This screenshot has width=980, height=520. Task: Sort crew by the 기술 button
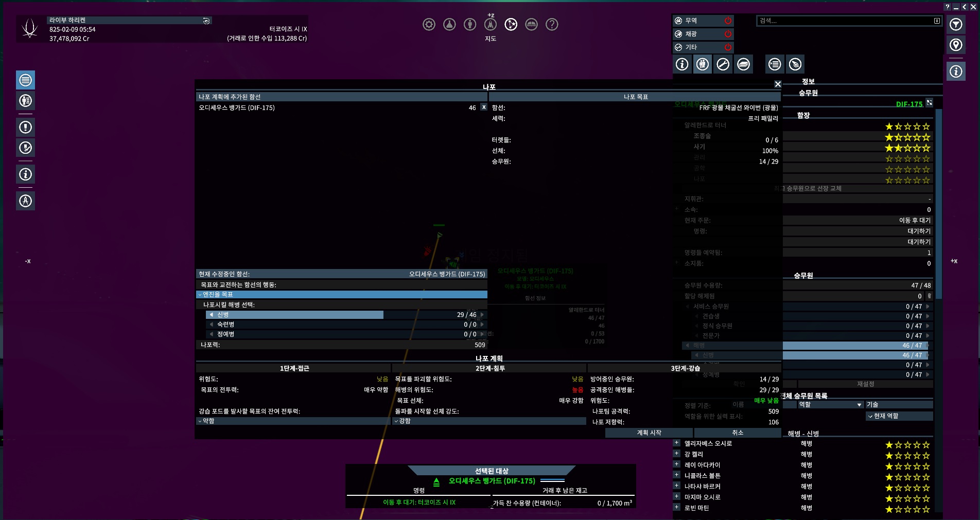pyautogui.click(x=899, y=405)
